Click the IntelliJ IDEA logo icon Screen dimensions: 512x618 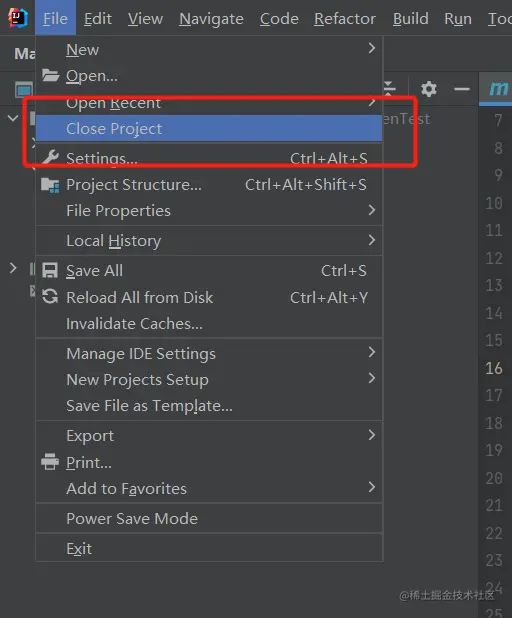click(18, 18)
